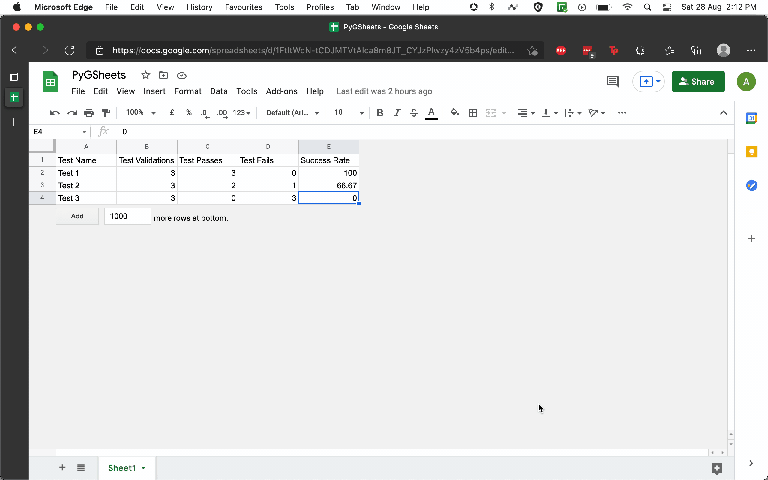Open Google Keep in side panel
768x480 pixels.
coord(752,151)
